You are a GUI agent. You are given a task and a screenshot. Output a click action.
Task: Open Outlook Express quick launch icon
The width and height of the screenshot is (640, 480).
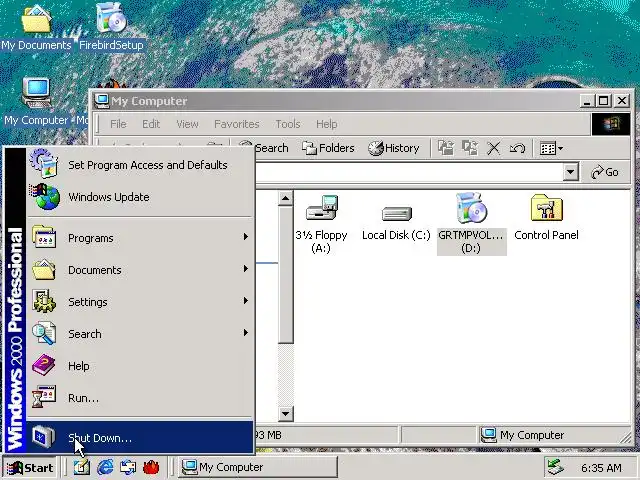pos(128,467)
